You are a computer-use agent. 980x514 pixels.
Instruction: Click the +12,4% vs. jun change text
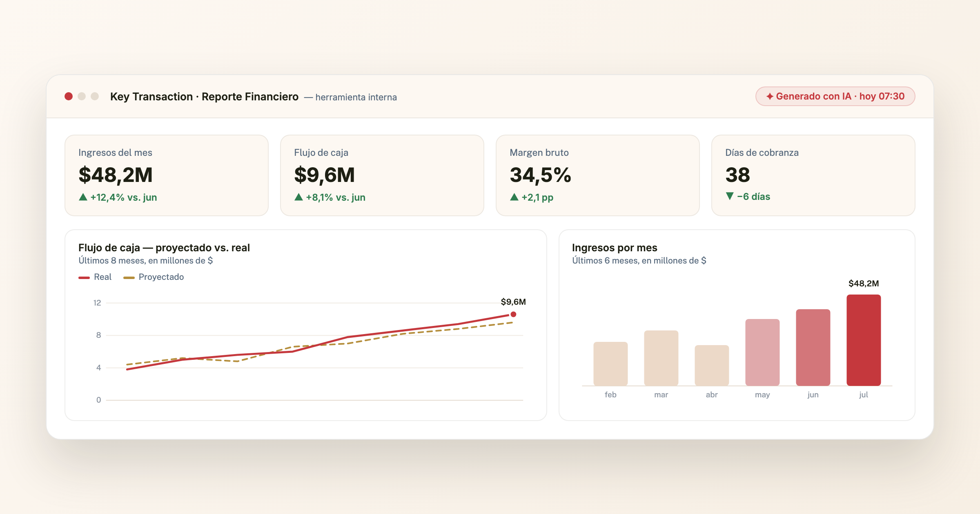click(124, 197)
